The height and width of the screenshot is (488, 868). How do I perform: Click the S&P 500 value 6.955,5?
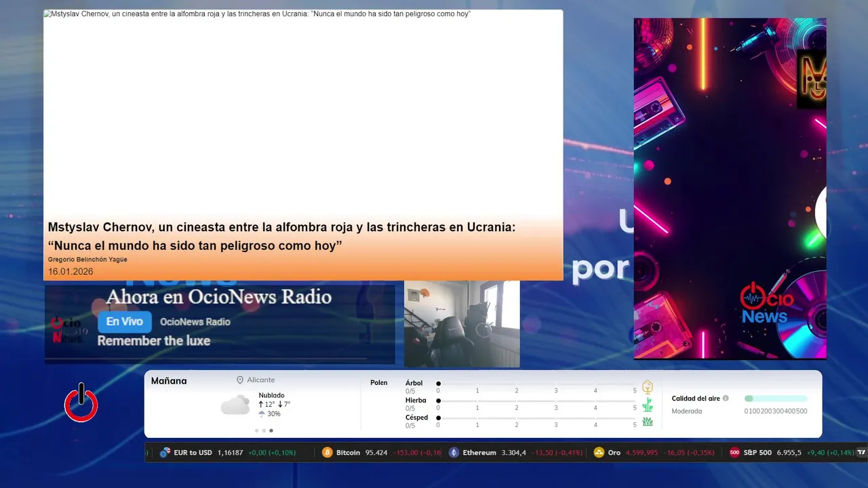789,453
